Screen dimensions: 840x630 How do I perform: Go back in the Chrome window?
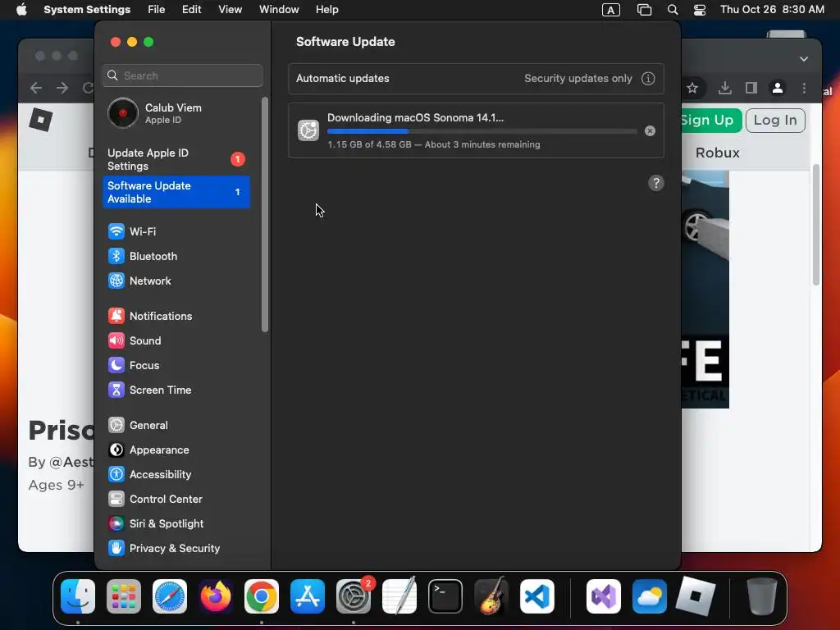(36, 88)
